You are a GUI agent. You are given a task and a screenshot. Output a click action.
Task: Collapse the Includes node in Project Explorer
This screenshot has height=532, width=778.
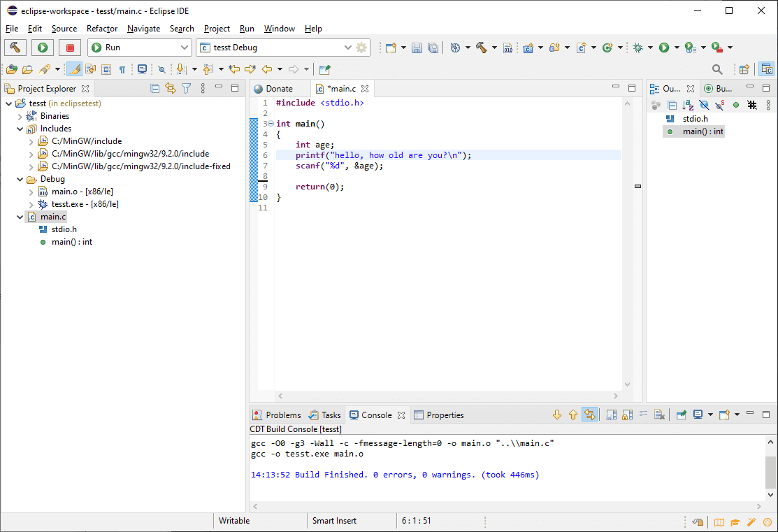tap(20, 128)
